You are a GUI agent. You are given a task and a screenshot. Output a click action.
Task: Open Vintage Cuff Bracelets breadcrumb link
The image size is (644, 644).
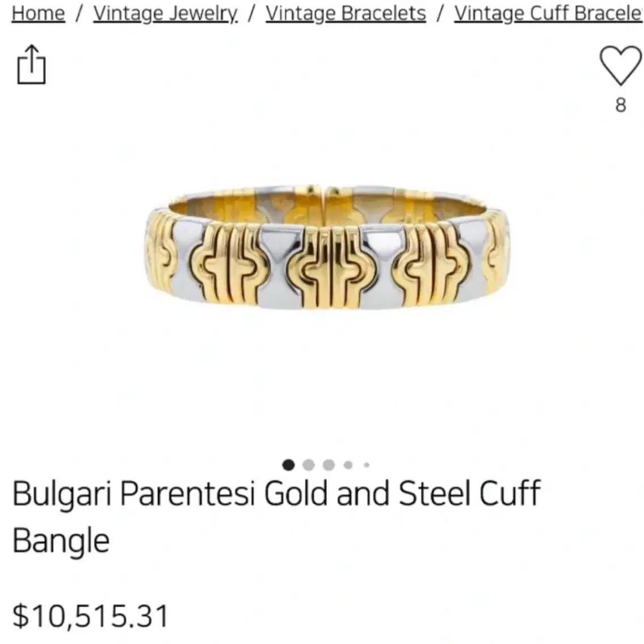(549, 14)
